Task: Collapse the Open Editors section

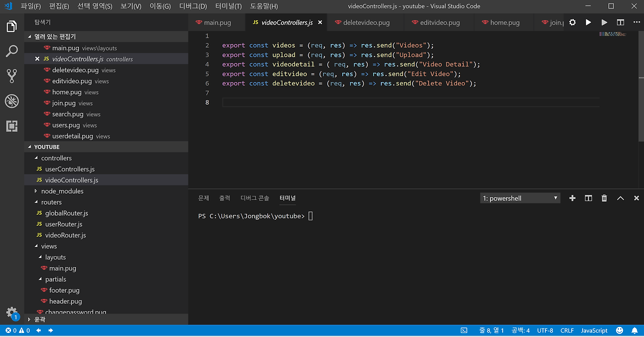Action: (106, 37)
